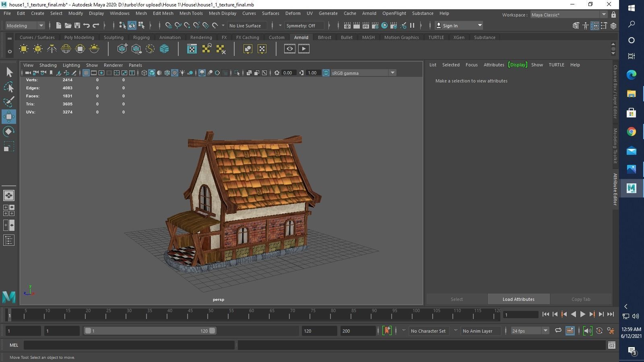Click the Redo arrow icon
This screenshot has width=644, height=362.
coord(96,25)
